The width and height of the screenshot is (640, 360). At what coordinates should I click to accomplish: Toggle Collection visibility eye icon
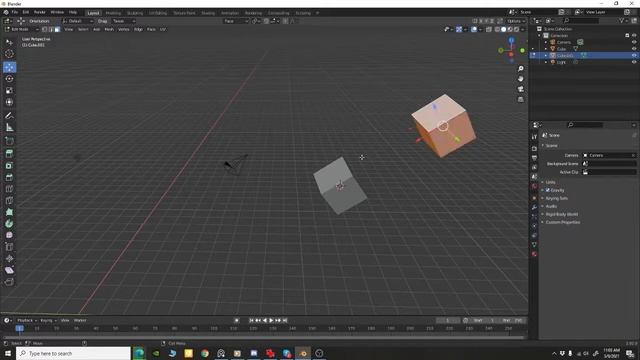coord(634,36)
